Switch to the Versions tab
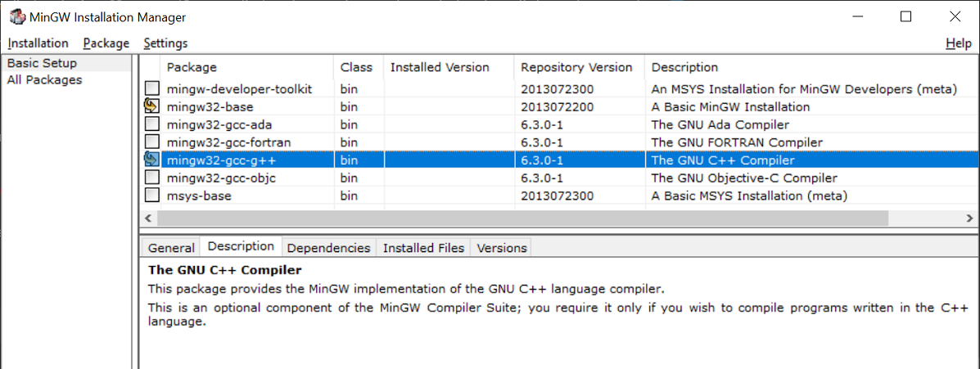Screen dimensions: 980x369 (x=501, y=248)
